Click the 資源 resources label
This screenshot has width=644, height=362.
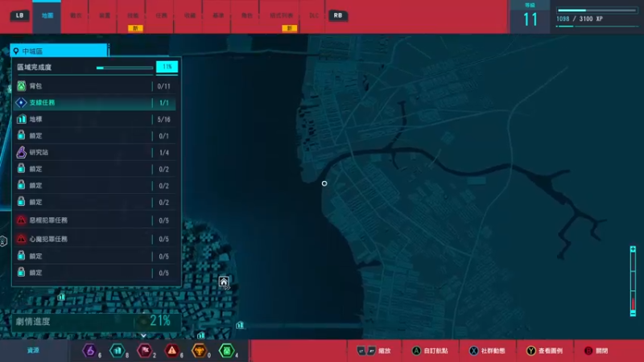point(33,351)
